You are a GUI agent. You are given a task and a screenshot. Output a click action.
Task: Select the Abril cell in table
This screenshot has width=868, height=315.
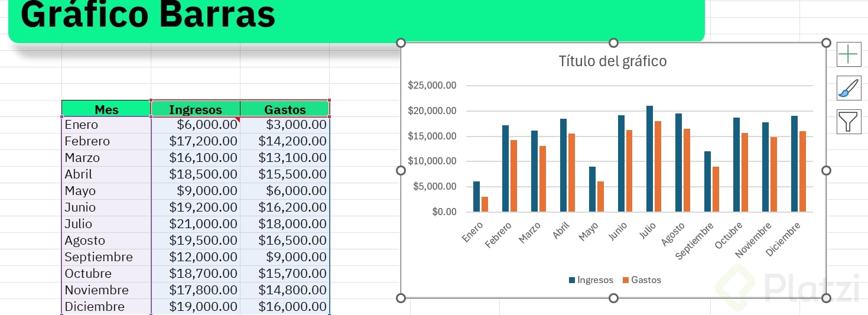click(106, 174)
